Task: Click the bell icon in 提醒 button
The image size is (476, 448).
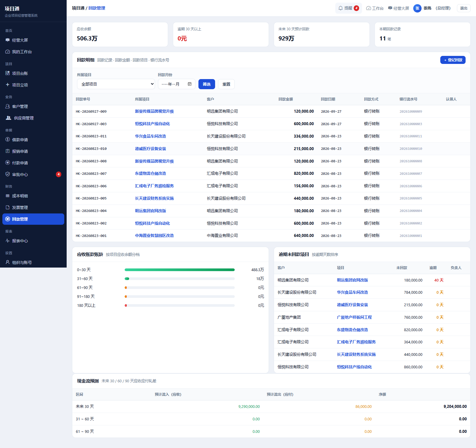Action: (x=341, y=8)
